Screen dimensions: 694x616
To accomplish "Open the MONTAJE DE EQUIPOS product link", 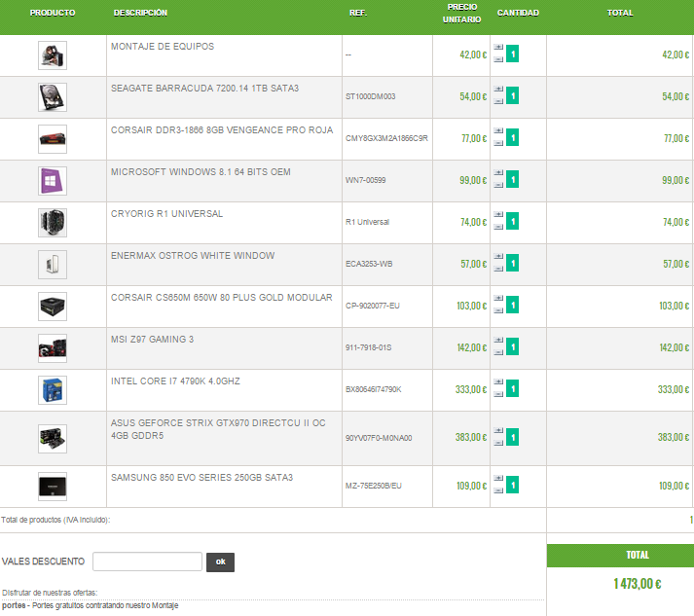I will (x=163, y=47).
